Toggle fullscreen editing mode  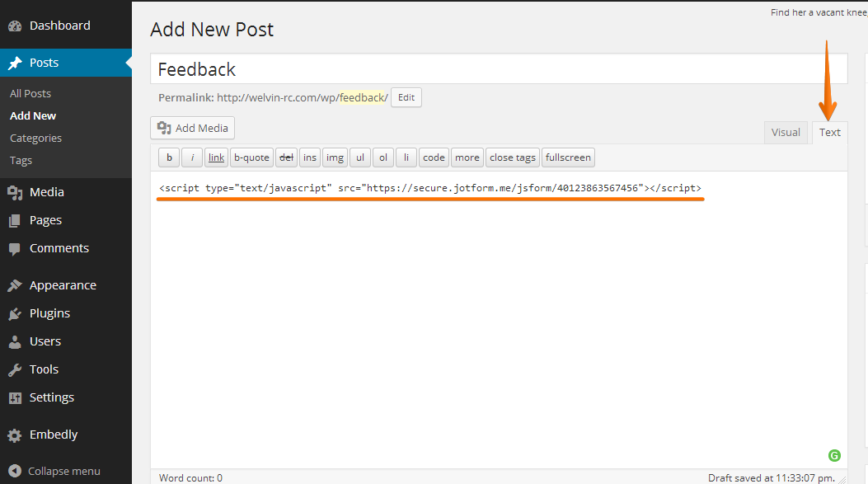[x=568, y=157]
